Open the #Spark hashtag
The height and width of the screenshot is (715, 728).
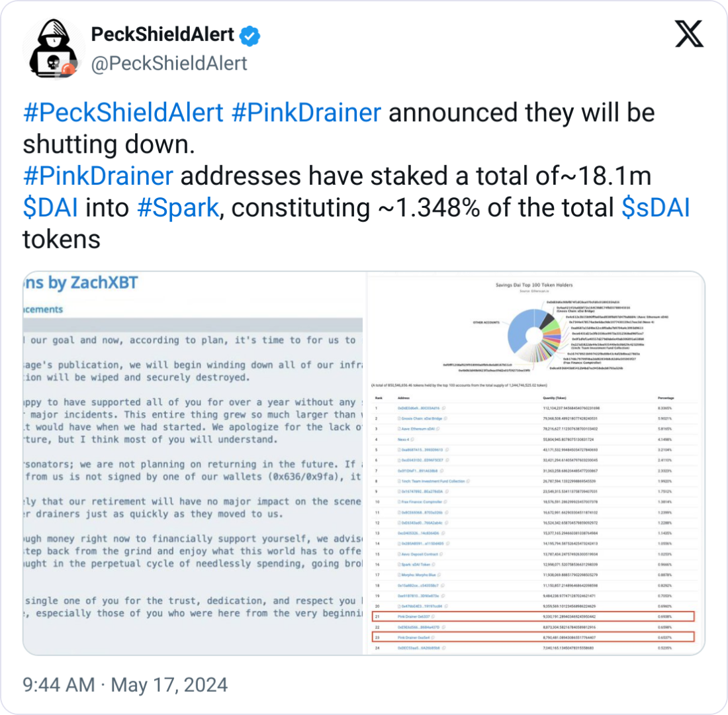point(178,208)
